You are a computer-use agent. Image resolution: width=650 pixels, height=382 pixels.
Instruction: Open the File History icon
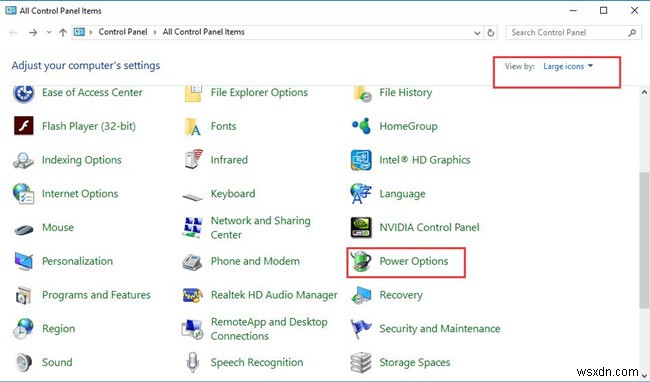(362, 94)
